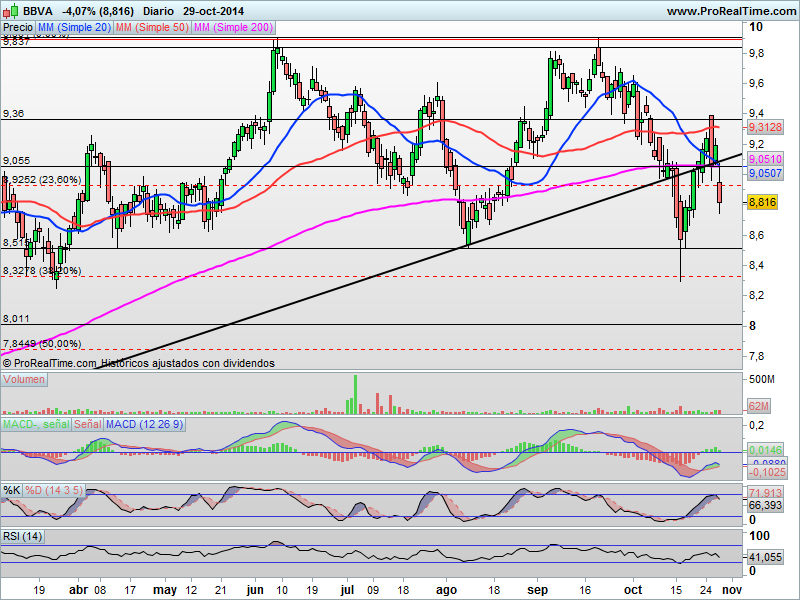Click the %D (14 3 5) label
The width and height of the screenshot is (800, 600).
click(x=54, y=491)
